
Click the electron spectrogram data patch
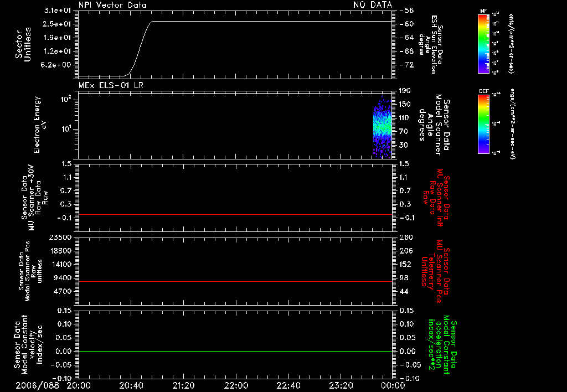[x=382, y=128]
